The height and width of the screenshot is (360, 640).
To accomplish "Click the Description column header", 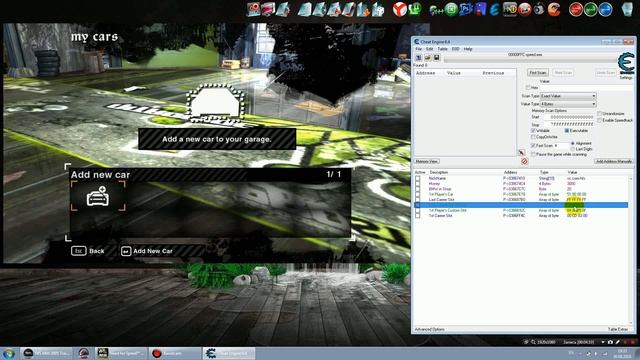I will pos(439,172).
